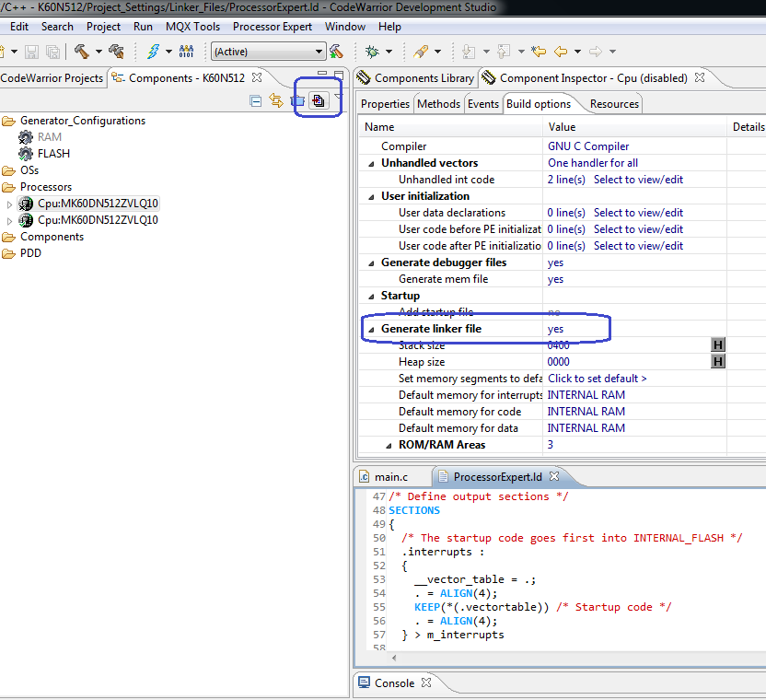The height and width of the screenshot is (700, 766).
Task: Toggle the Generate linker file value yes
Action: click(x=556, y=329)
